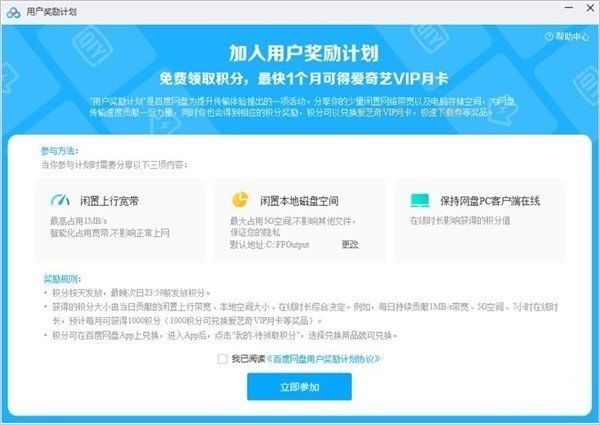The image size is (600, 425).
Task: Click the yellow pie chart disk icon
Action: [240, 199]
